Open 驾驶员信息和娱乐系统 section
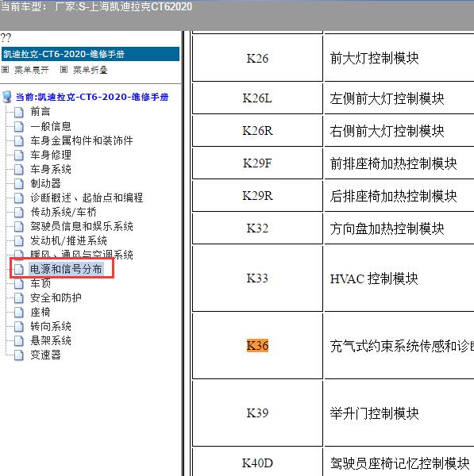 tap(82, 226)
